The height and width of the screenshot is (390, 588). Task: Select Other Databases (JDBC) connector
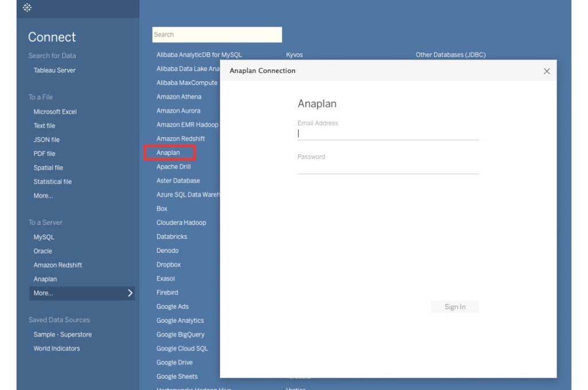[450, 54]
